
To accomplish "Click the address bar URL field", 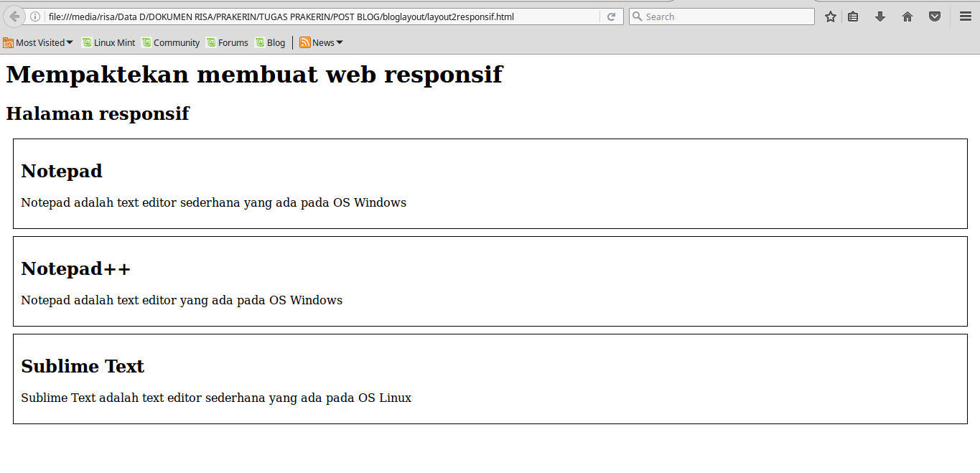I will (323, 17).
